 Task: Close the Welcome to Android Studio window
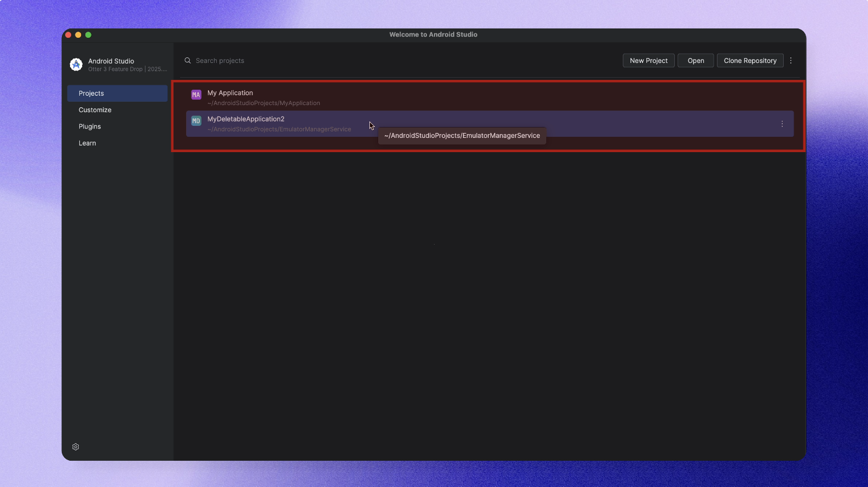[x=68, y=35]
